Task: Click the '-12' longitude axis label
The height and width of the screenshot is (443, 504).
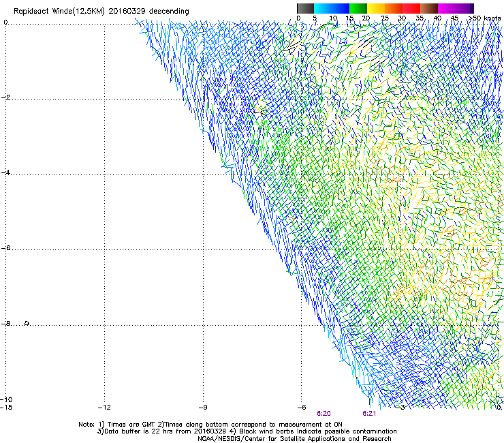Action: click(104, 408)
